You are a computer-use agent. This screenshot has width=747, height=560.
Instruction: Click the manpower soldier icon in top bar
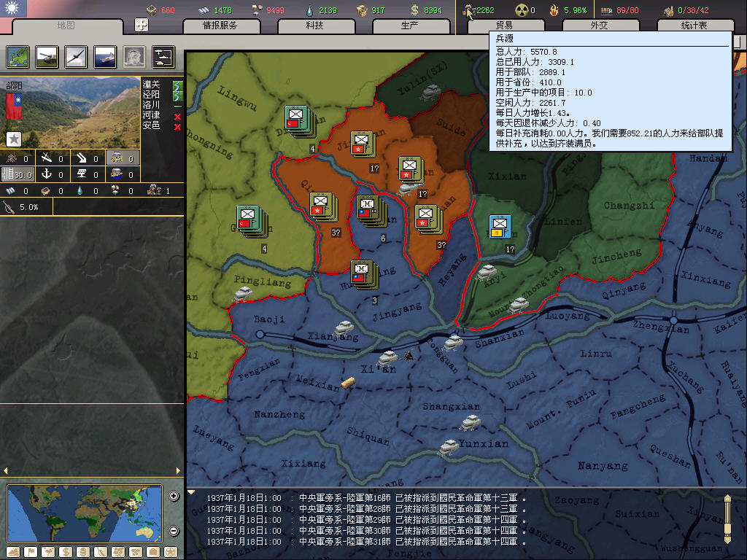(469, 10)
